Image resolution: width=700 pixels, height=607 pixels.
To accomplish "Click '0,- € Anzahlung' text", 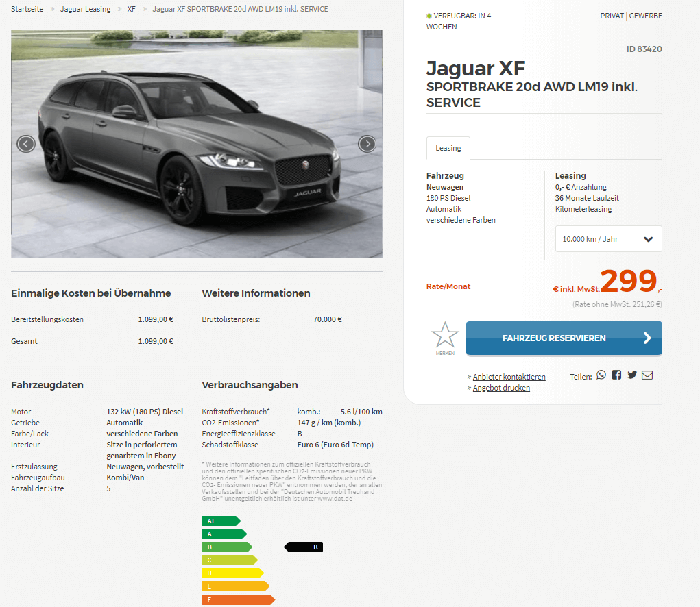I will (581, 187).
